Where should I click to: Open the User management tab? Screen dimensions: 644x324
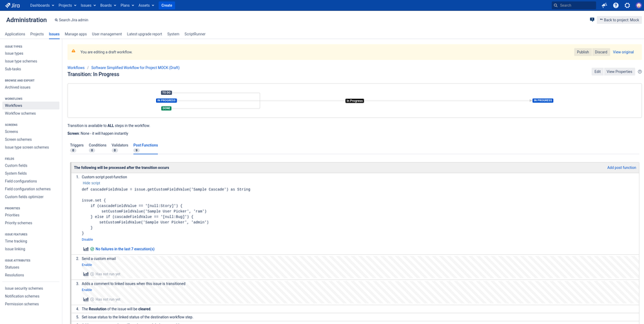point(107,34)
